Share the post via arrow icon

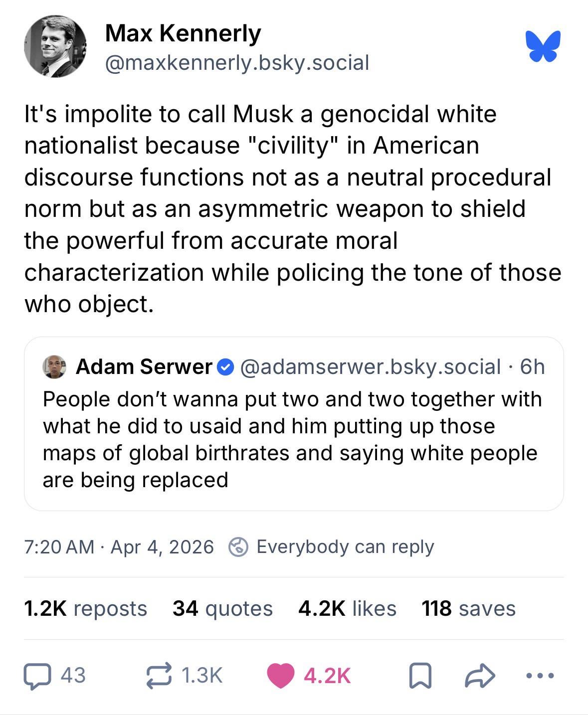point(480,676)
